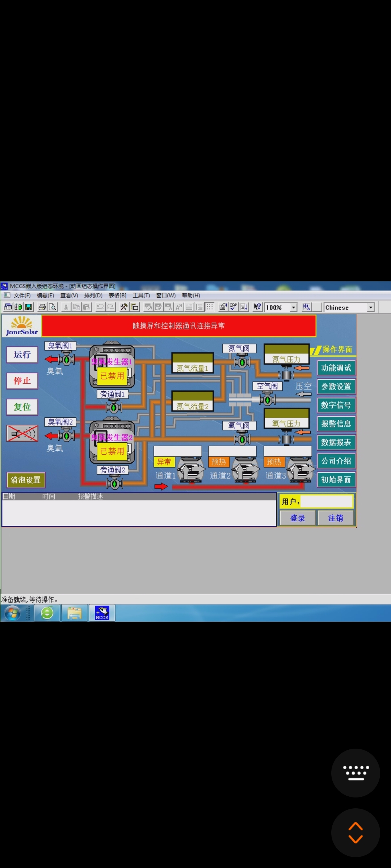Click the context help question-arrow icon
Screen dimensions: 391x868
(257, 307)
